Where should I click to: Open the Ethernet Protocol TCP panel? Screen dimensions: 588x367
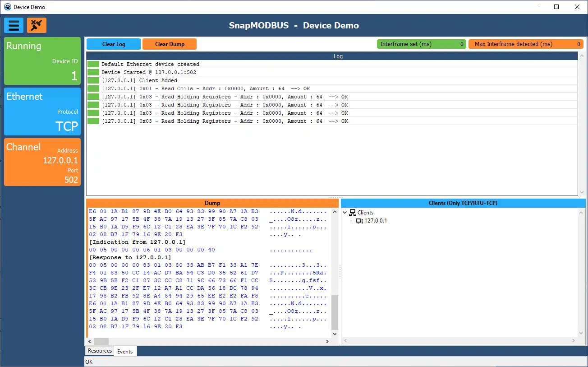coord(42,111)
